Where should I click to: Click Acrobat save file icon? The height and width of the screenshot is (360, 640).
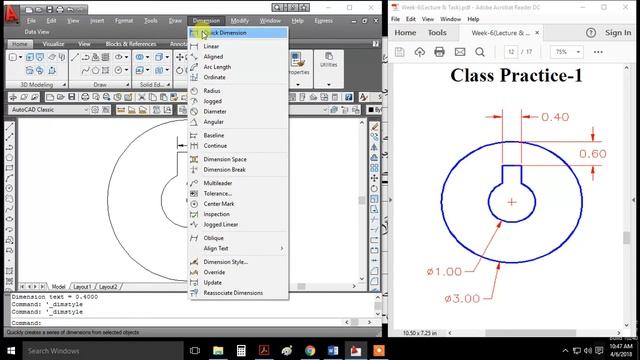400,52
